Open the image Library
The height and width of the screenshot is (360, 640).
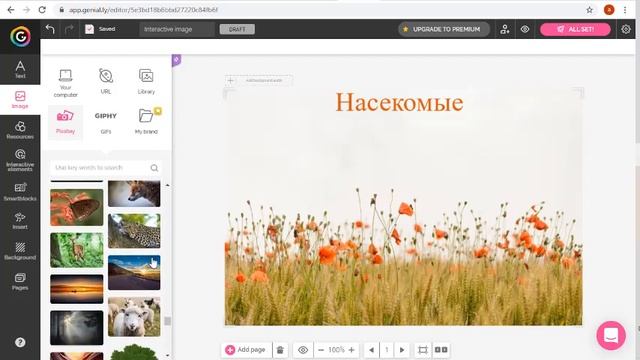tap(146, 81)
